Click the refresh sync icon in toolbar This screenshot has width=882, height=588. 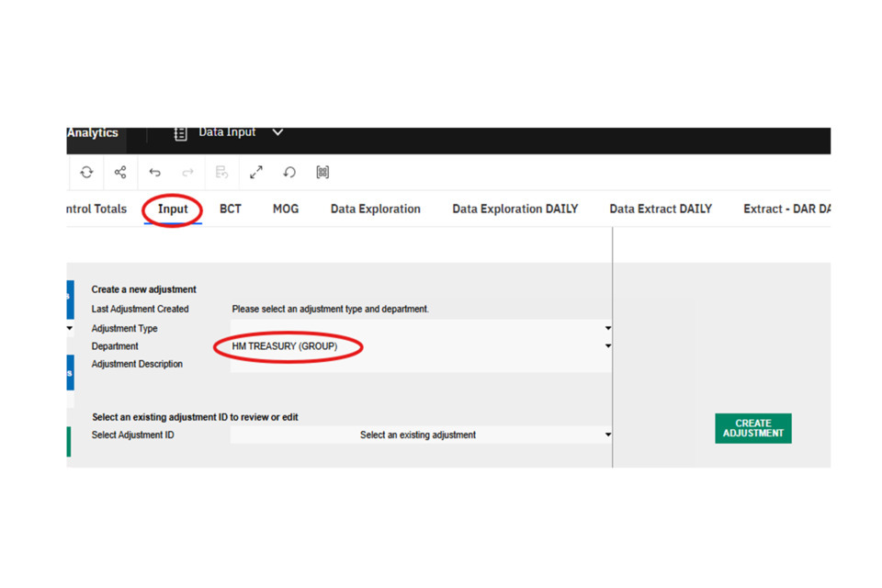[86, 173]
